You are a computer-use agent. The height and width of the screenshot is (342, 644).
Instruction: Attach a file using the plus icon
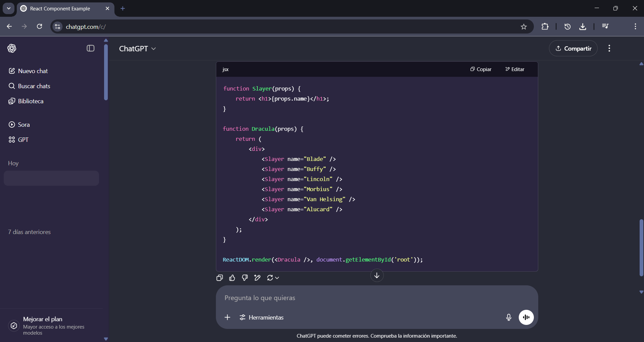pyautogui.click(x=227, y=318)
